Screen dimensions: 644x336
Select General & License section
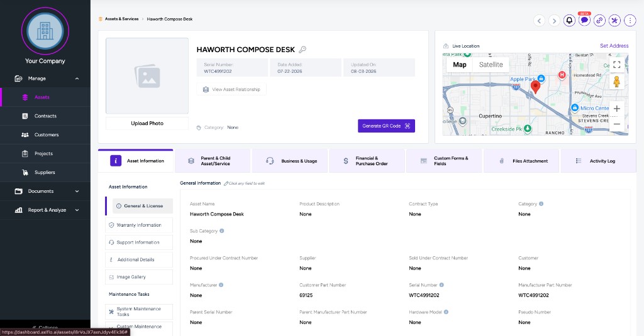(x=143, y=206)
